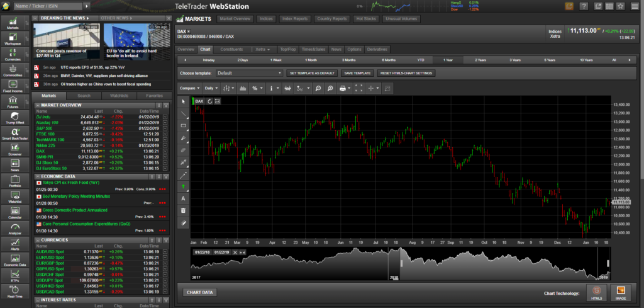Open the Choose template Default dropdown
Screen dimensions: 644x308
[249, 73]
